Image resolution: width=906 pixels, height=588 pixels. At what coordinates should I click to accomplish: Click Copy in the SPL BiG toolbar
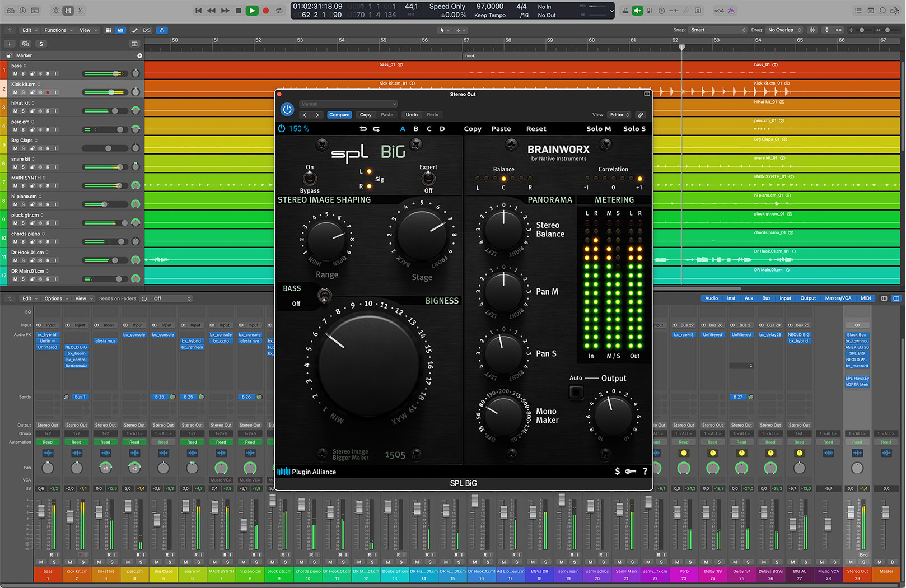(473, 129)
